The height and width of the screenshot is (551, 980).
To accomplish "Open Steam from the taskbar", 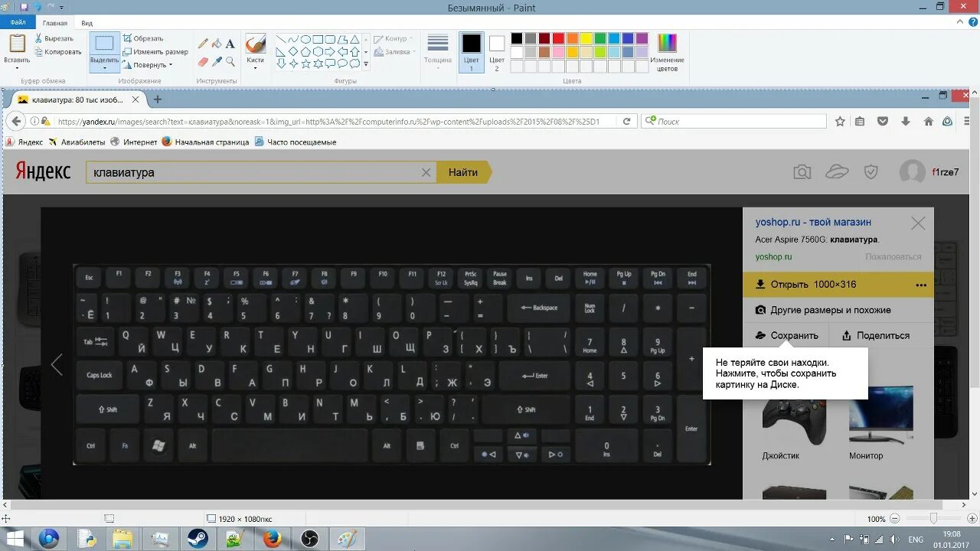I will (199, 539).
